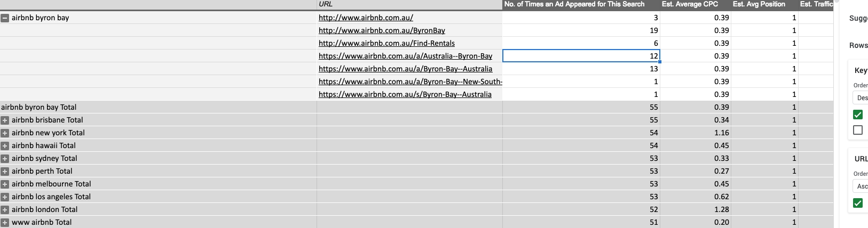Select the URL column header
The image size is (868, 228).
pos(409,4)
